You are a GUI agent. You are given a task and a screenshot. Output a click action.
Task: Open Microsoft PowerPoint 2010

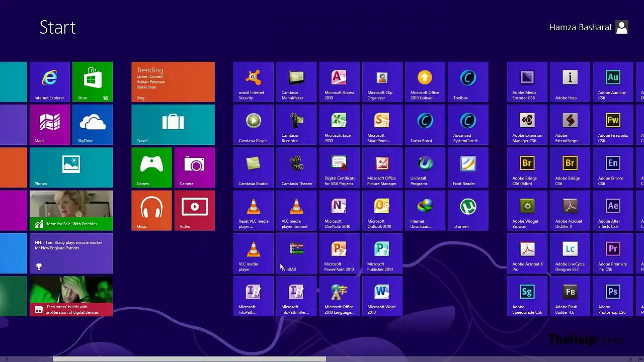[x=339, y=253]
